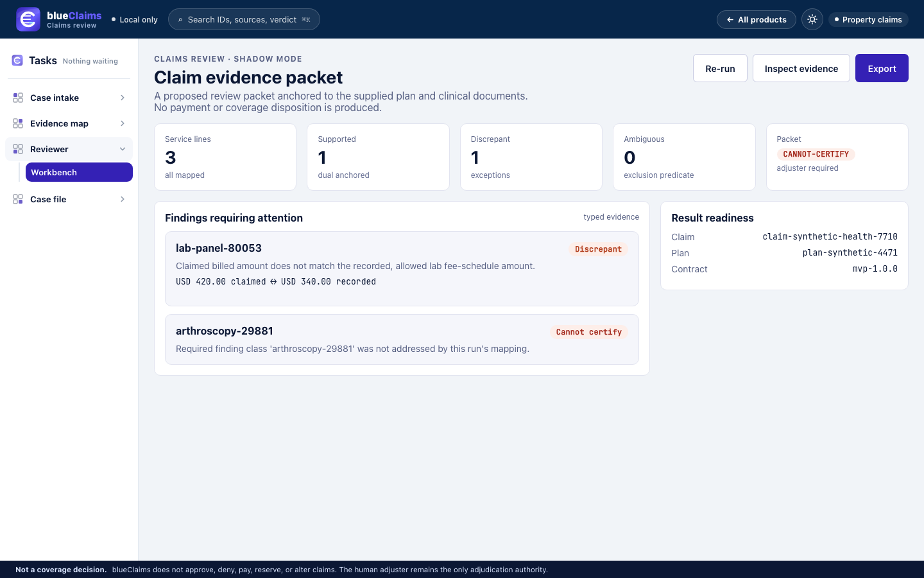This screenshot has height=578, width=924.
Task: Click the Case file grid icon
Action: pyautogui.click(x=18, y=199)
